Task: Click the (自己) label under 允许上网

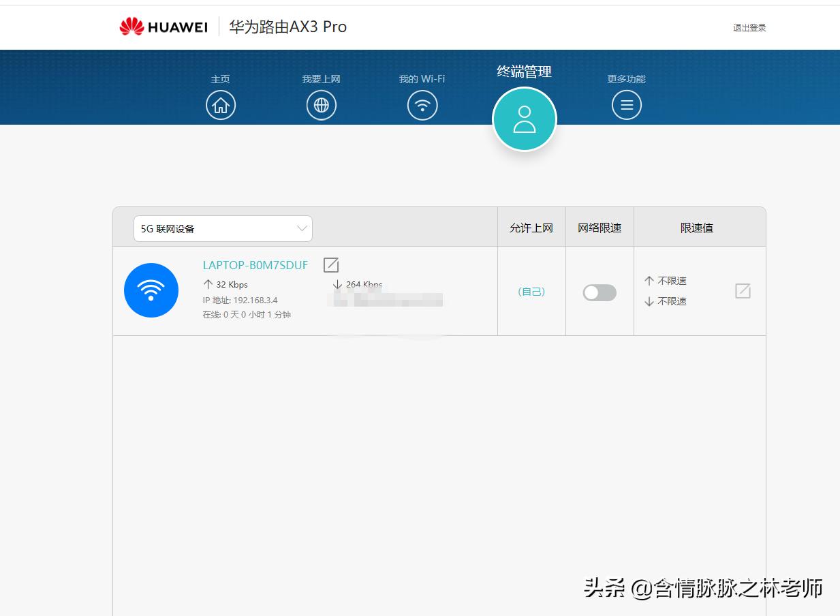Action: pos(531,291)
